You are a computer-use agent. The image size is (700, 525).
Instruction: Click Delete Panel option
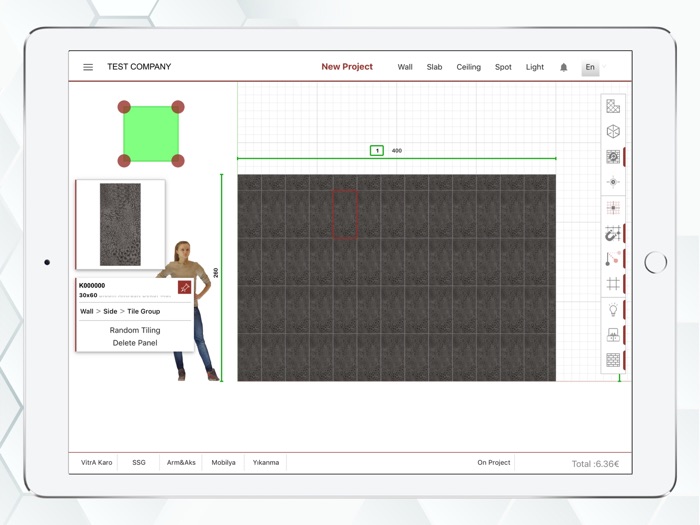pos(135,343)
